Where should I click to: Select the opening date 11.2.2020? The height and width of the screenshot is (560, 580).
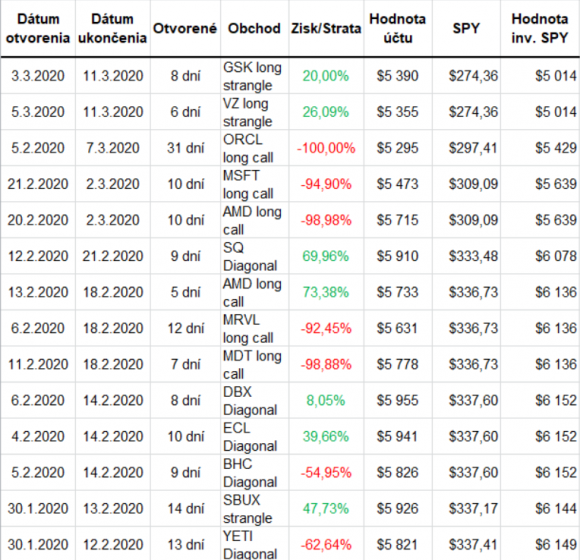pyautogui.click(x=38, y=365)
